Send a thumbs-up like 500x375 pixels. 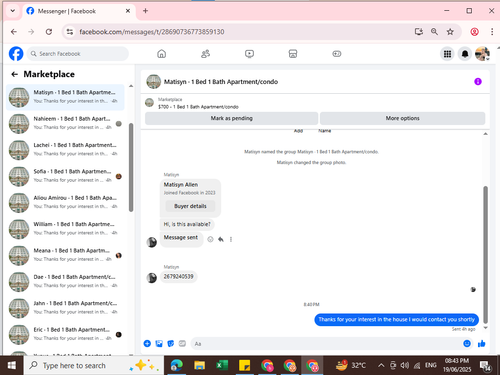(x=482, y=343)
